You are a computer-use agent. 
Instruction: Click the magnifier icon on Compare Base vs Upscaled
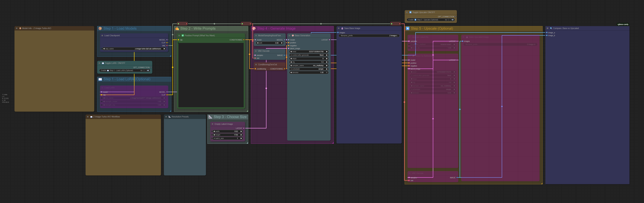(x=551, y=28)
